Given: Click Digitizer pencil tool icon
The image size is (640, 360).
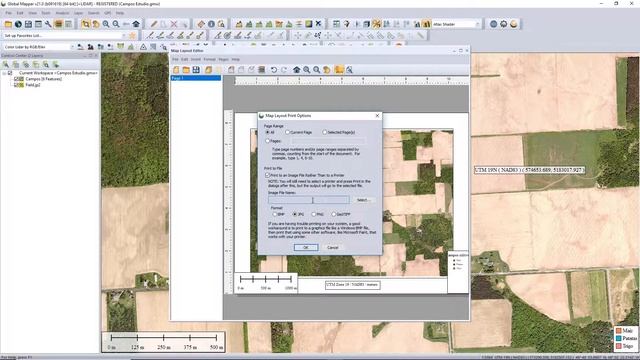Looking at the screenshot, I should (154, 24).
